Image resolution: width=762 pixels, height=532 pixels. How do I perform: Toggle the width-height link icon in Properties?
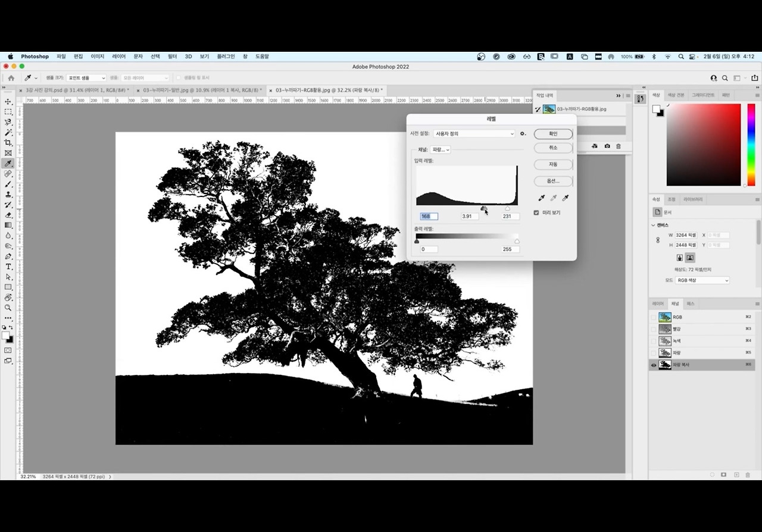(658, 240)
